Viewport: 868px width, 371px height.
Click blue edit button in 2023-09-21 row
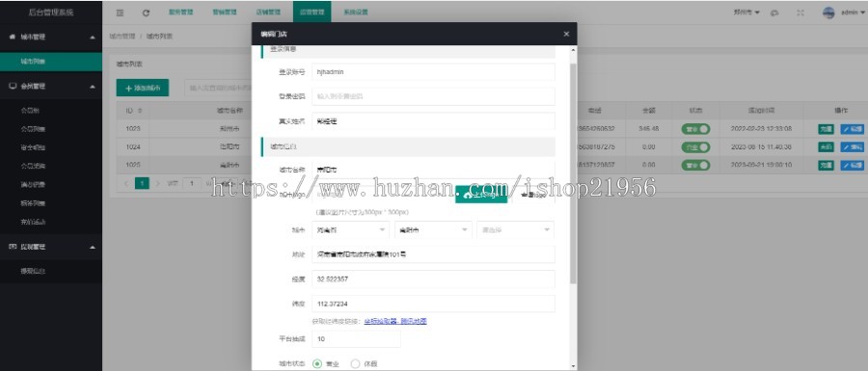click(x=852, y=165)
